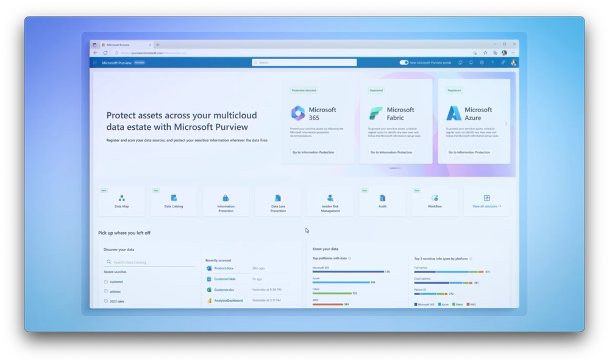This screenshot has height=364, width=609.
Task: Close the Microsoft Purview tab
Action: tap(151, 45)
